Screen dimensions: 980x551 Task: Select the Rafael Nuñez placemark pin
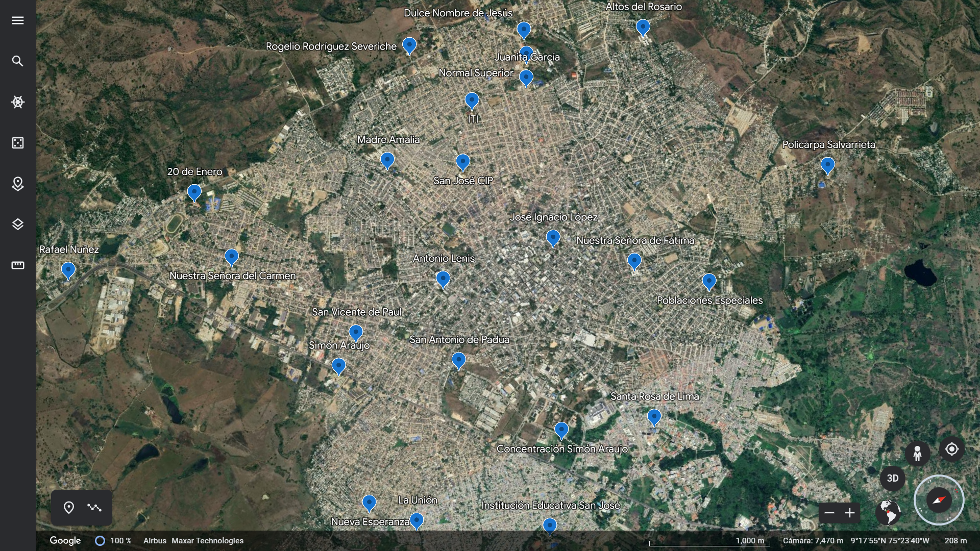tap(68, 270)
